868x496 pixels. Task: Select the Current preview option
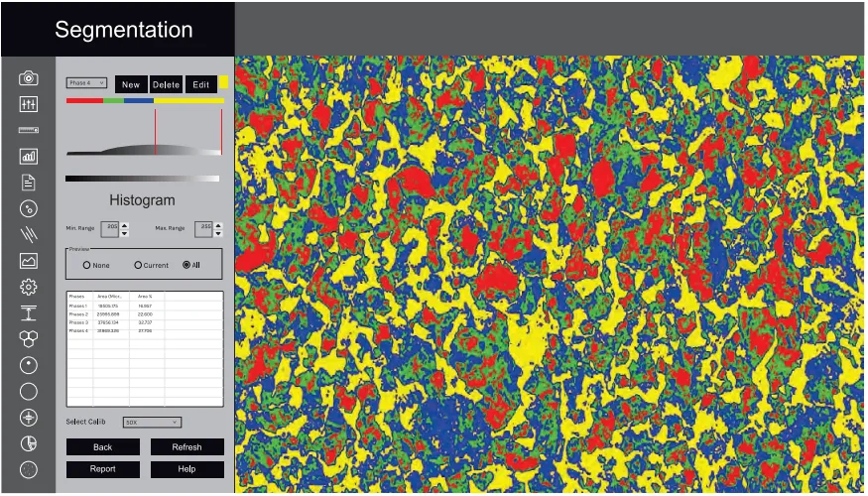coord(138,265)
